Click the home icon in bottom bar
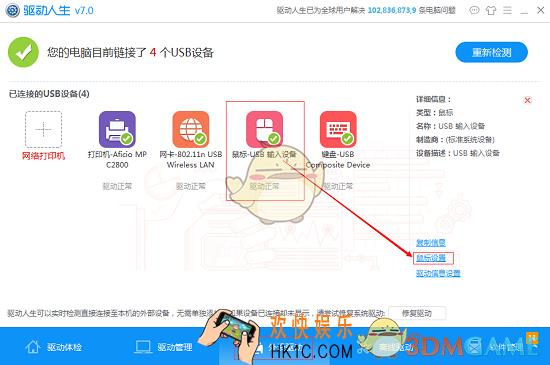 point(33,347)
